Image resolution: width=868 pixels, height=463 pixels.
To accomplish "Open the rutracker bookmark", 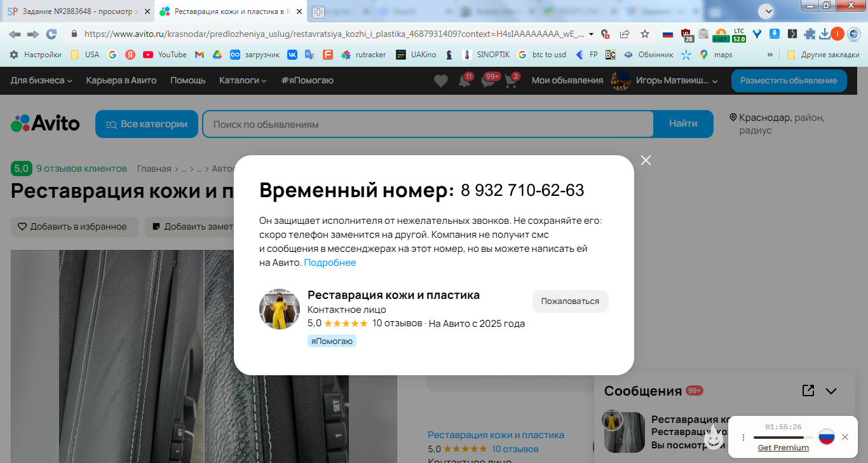I will click(x=363, y=55).
